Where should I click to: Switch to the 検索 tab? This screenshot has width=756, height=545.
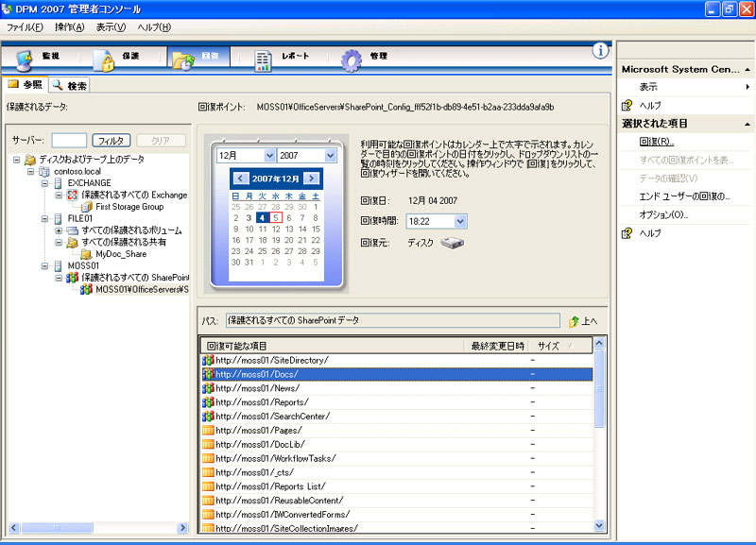[x=69, y=86]
